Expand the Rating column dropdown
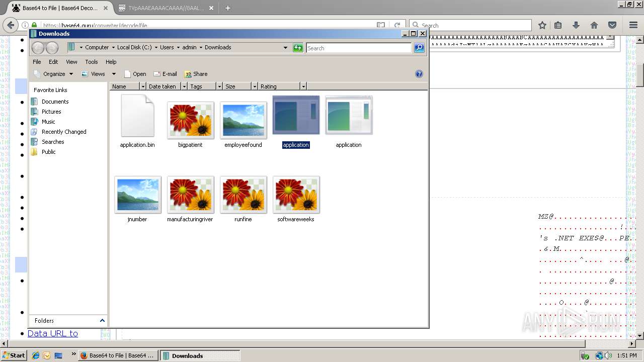 (303, 86)
